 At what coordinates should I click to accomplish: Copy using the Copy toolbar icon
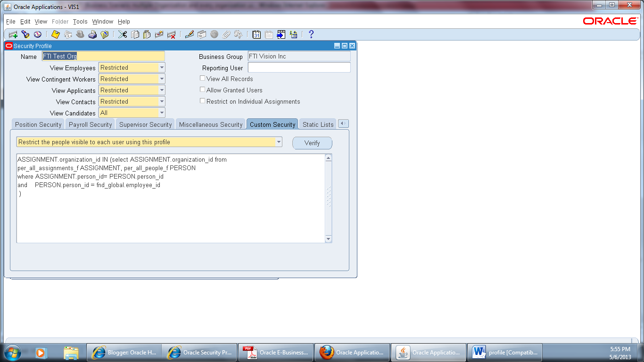[134, 34]
